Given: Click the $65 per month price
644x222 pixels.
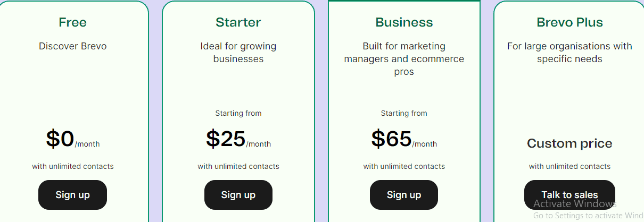Looking at the screenshot, I should [404, 139].
